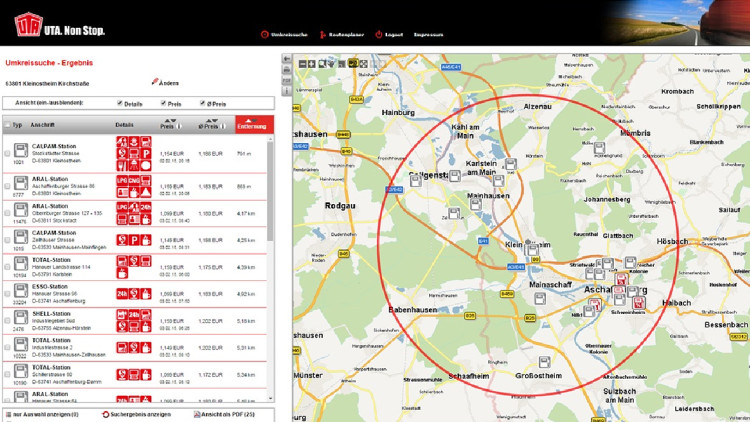Viewport: 750px width, 422px height.
Task: Open the Impressum page
Action: [x=428, y=34]
